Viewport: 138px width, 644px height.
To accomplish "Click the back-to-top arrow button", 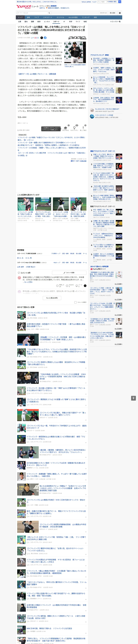I will [133, 398].
